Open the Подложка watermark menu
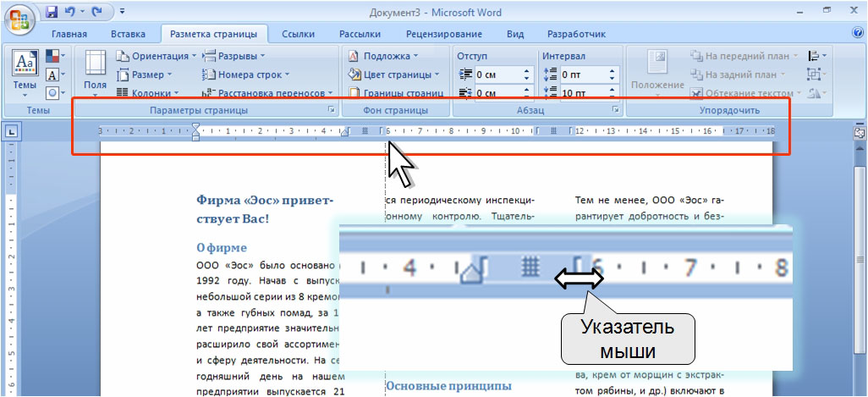868x397 pixels. click(383, 56)
